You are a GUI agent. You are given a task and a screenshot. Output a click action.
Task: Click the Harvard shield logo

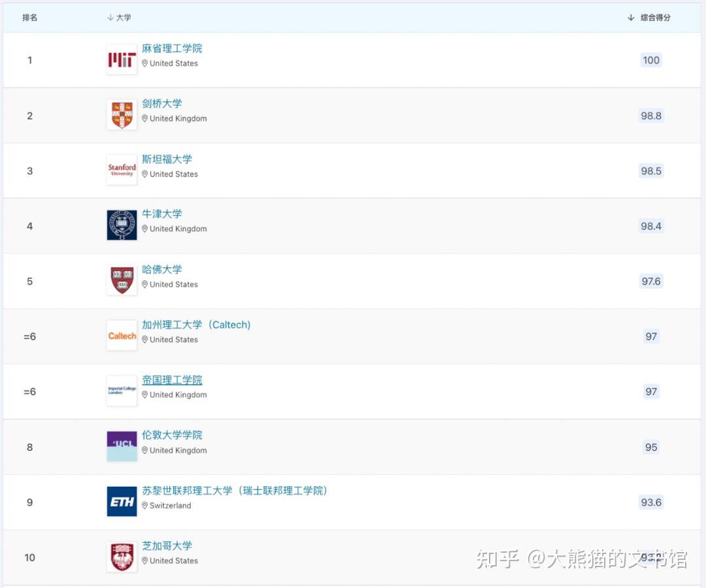coord(122,280)
